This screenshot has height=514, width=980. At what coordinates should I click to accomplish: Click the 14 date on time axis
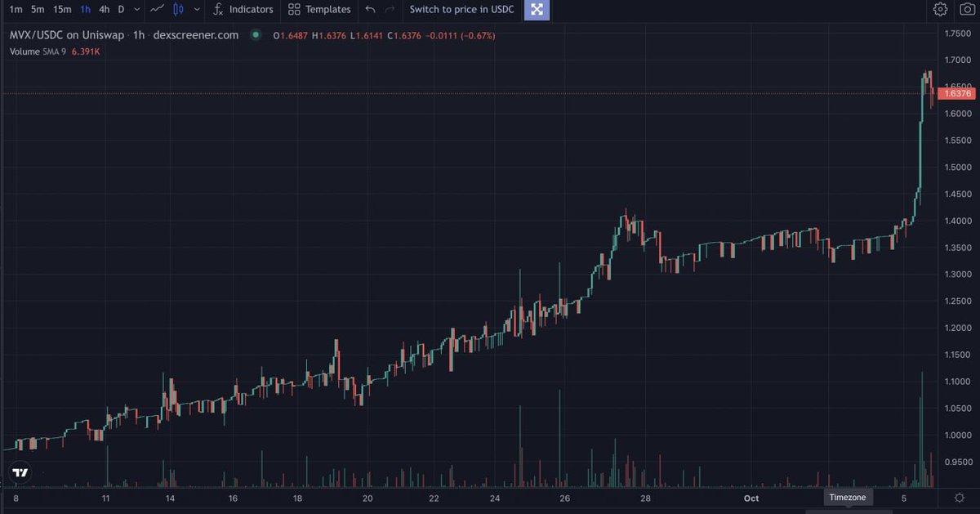coord(170,498)
